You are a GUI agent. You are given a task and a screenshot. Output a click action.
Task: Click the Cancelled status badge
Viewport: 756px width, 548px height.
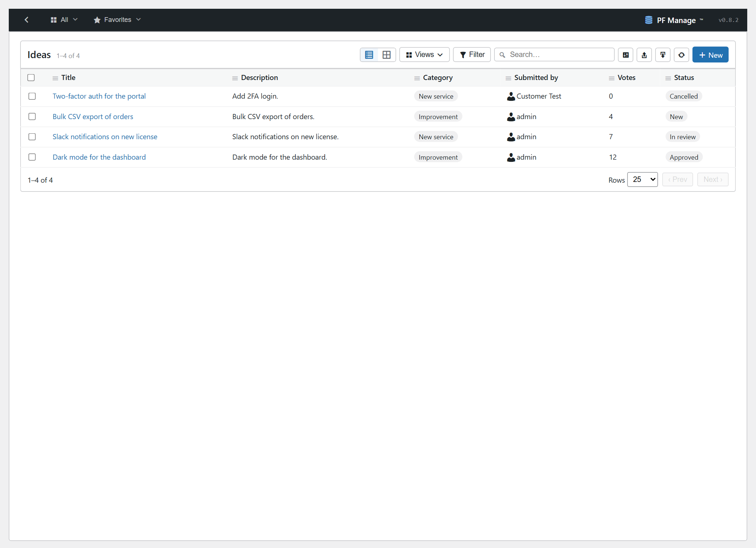tap(683, 96)
